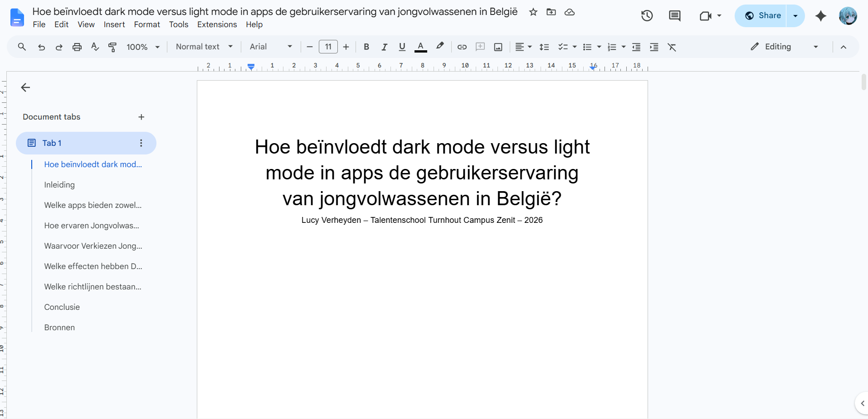Viewport: 868px width, 419px height.
Task: Open text color picker
Action: [x=420, y=47]
